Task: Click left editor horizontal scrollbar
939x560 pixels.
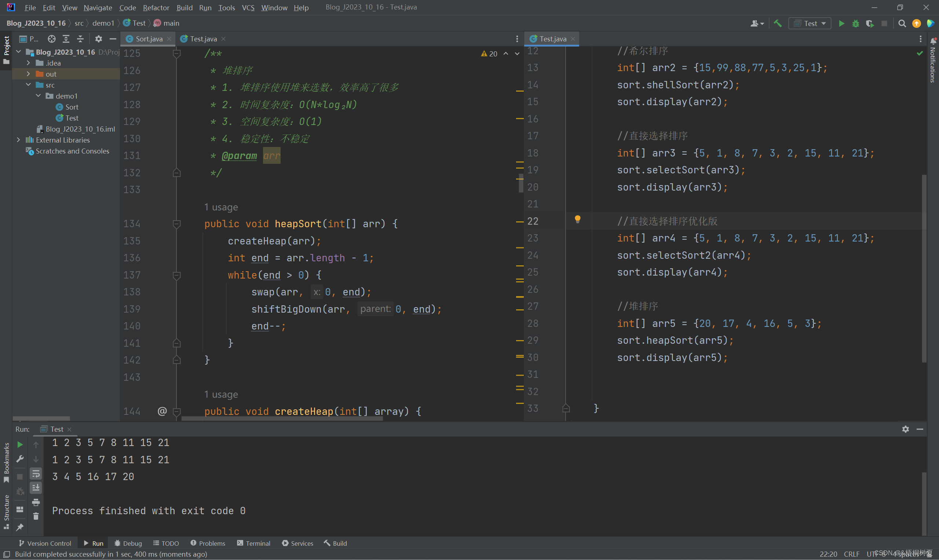Action: pos(282,418)
